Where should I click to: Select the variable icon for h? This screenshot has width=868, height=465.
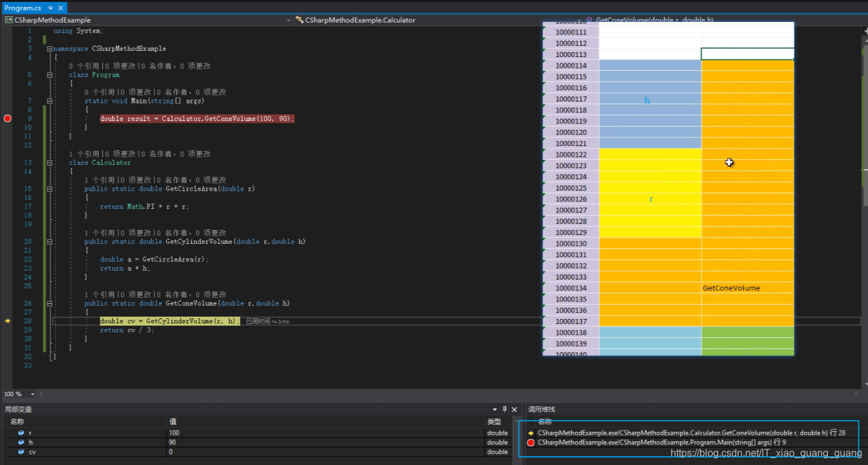(21, 442)
